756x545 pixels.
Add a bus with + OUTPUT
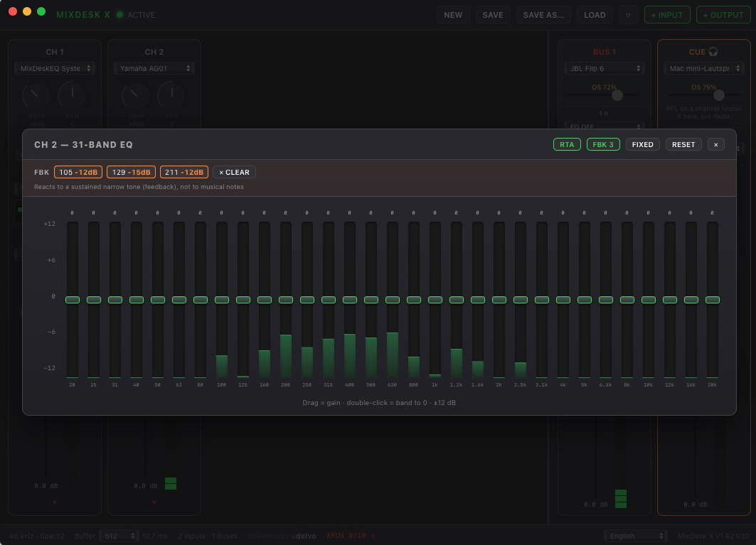coord(724,15)
